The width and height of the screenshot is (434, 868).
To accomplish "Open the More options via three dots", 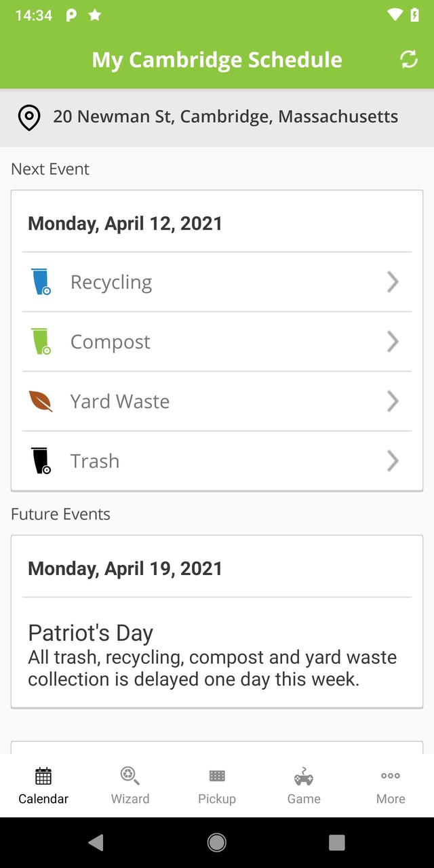I will tap(390, 776).
